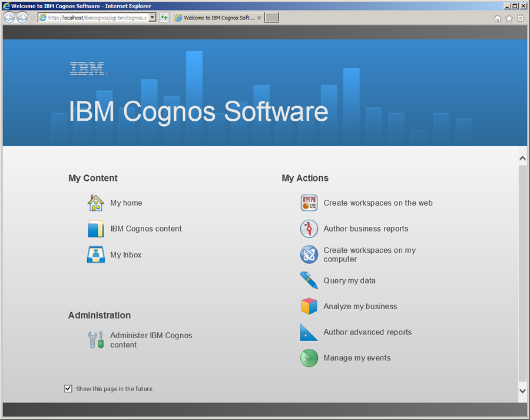This screenshot has width=530, height=420.
Task: Click the Analyze my business link
Action: 360,306
